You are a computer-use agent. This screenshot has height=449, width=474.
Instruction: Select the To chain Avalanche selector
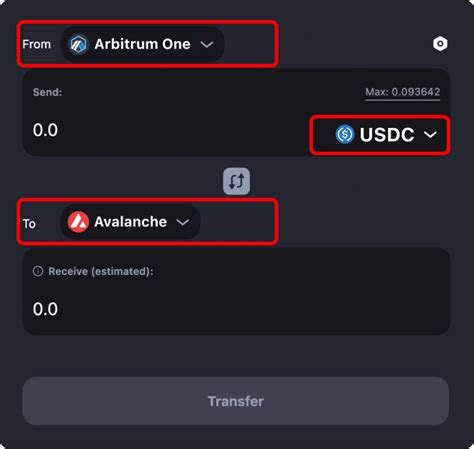tap(130, 222)
